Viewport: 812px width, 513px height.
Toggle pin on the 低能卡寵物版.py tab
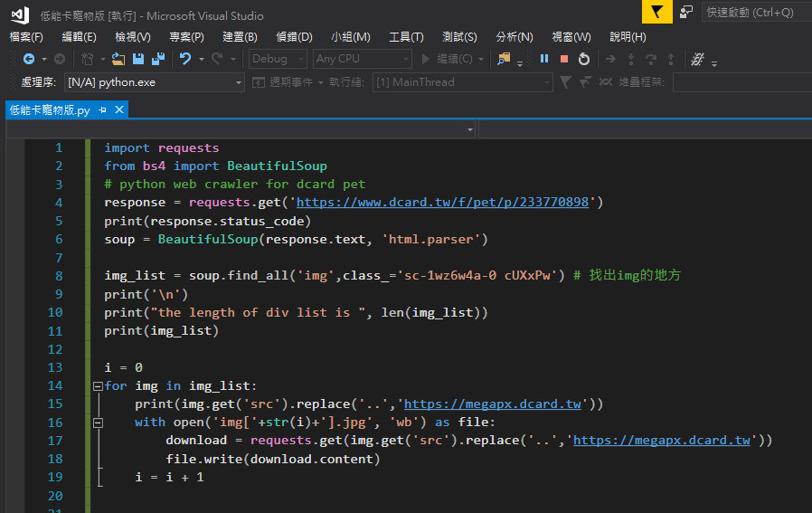102,109
